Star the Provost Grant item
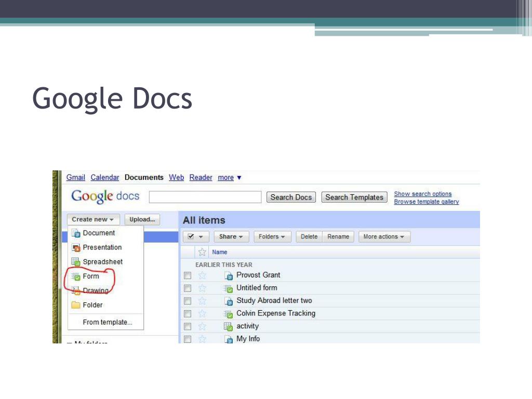 point(202,275)
